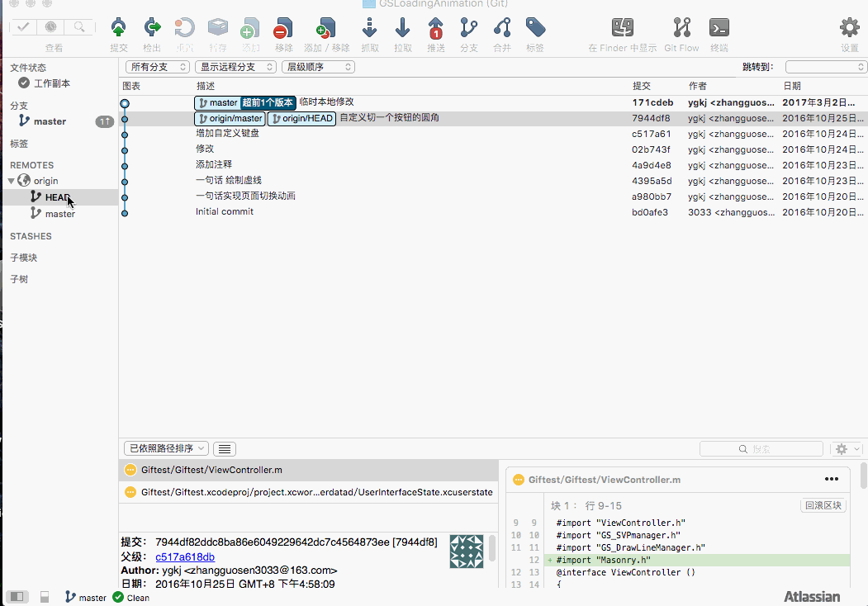Click the Clean status indicator

click(131, 597)
